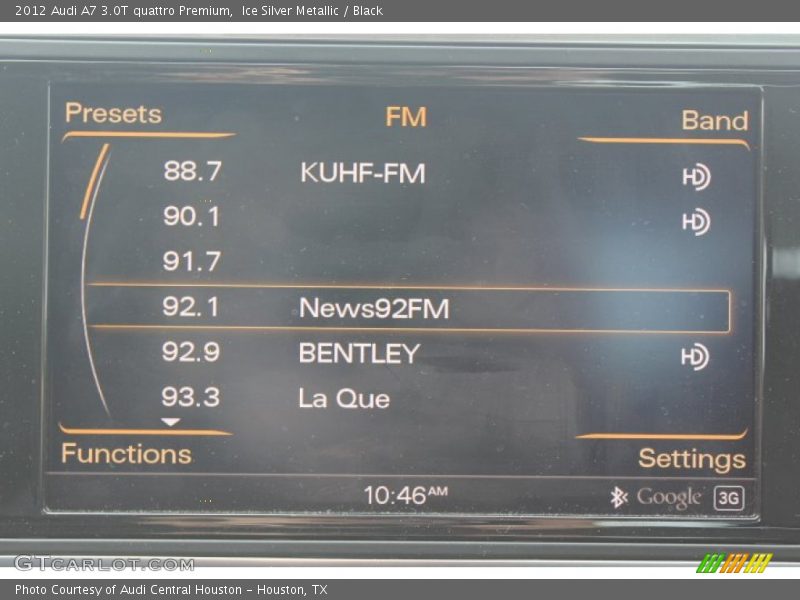This screenshot has height=600, width=800.
Task: Open the Settings menu
Action: pos(692,459)
